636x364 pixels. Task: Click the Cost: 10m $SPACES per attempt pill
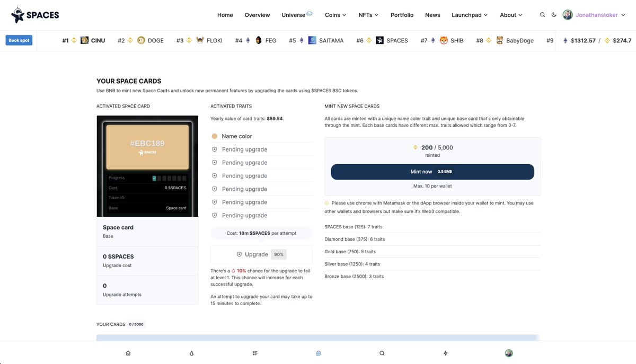point(261,233)
